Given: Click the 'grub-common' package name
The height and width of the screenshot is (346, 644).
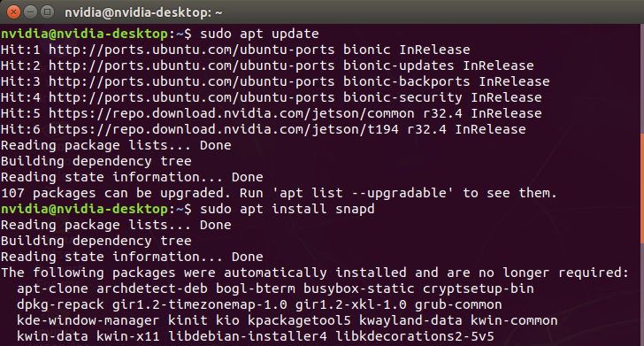Looking at the screenshot, I should (458, 304).
